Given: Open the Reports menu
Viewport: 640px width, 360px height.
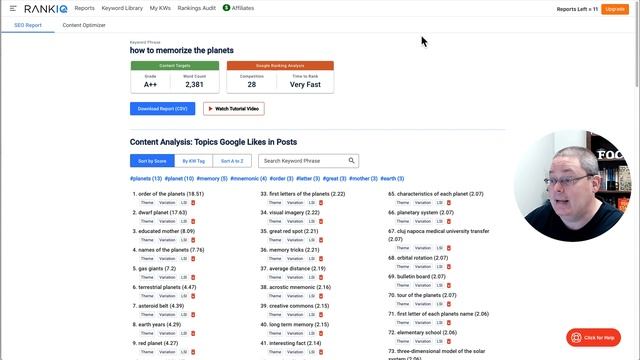Looking at the screenshot, I should (84, 8).
